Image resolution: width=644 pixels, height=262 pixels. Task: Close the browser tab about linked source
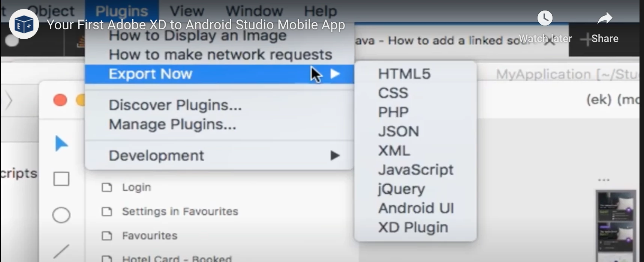click(x=550, y=41)
